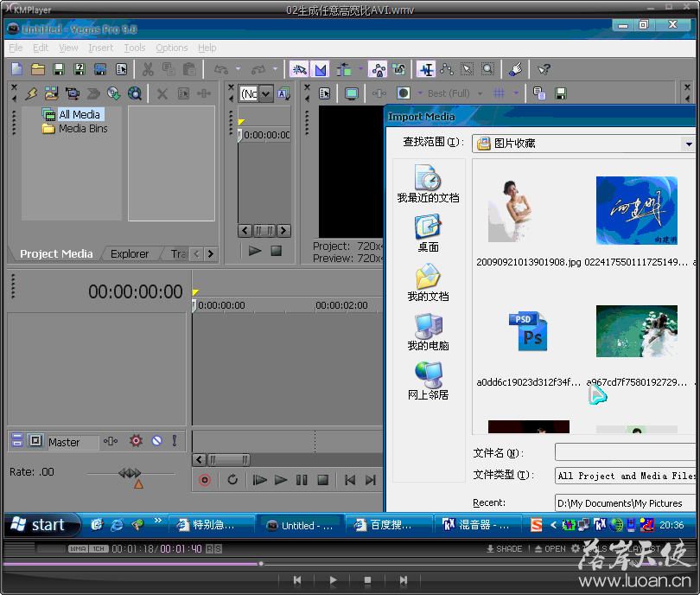Screen dimensions: 700x595
Task: Open Master bus automation settings gear
Action: point(136,441)
